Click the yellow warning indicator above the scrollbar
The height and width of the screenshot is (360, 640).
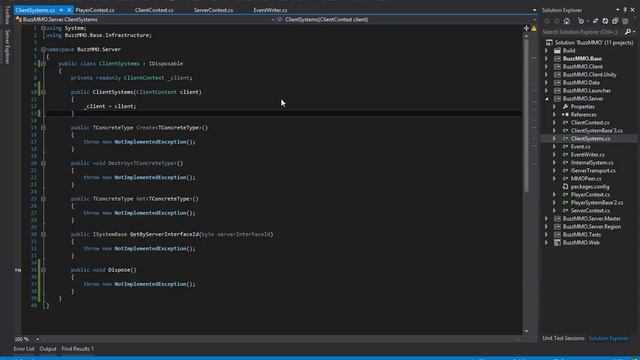click(534, 28)
